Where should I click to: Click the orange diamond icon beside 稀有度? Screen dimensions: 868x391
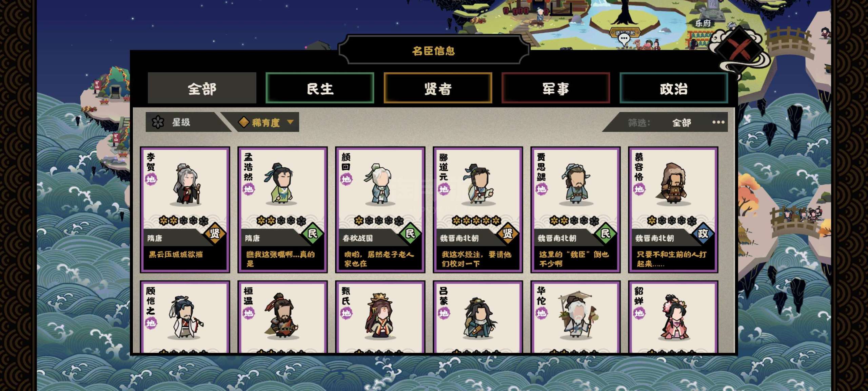pos(244,122)
